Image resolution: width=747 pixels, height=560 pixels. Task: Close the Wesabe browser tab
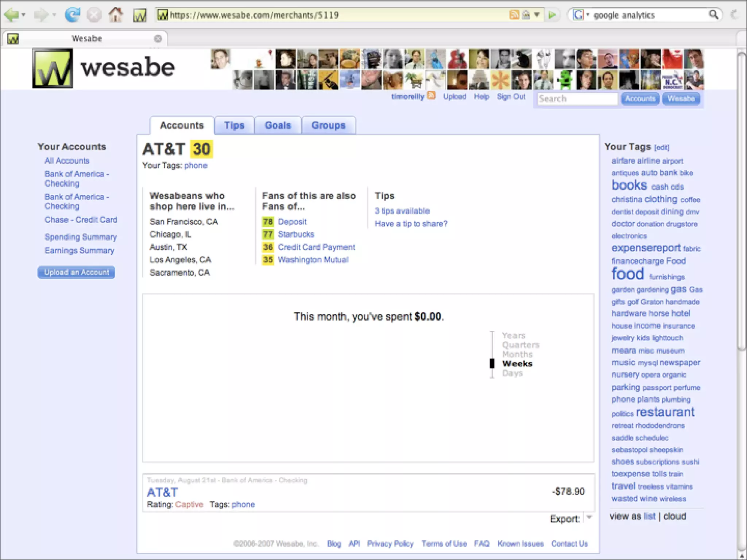point(158,39)
